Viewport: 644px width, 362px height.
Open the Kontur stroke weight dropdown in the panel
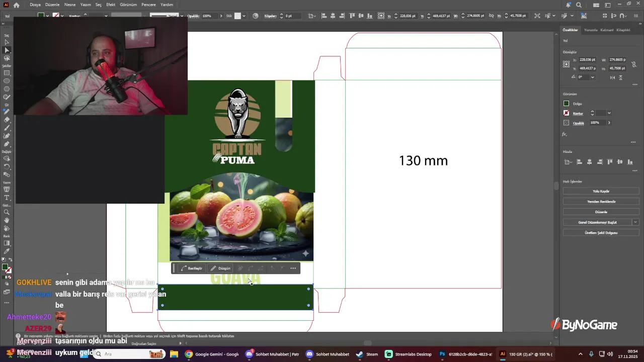click(x=609, y=113)
